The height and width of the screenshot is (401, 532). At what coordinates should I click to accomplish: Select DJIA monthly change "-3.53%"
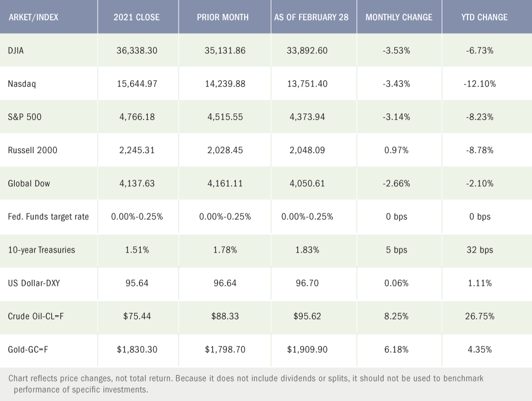(396, 51)
